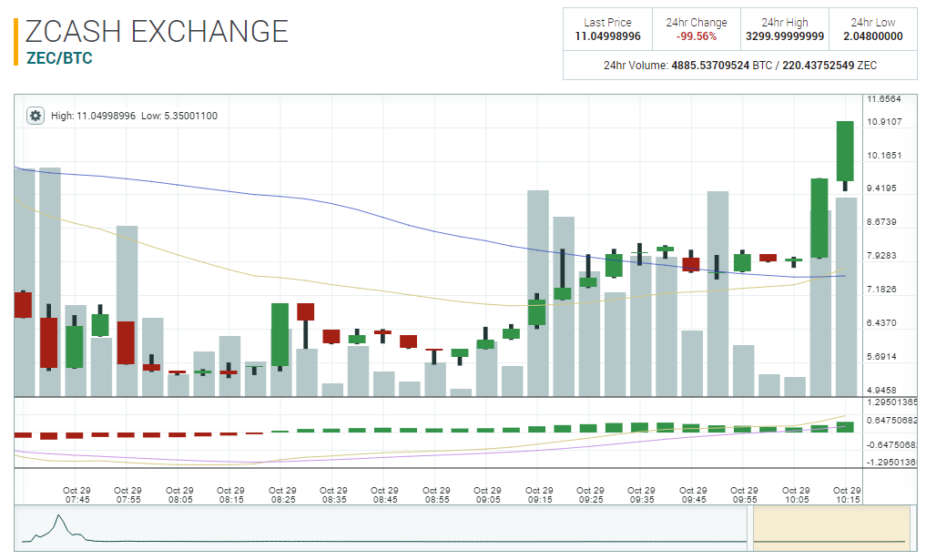The image size is (926, 560).
Task: Open chart settings gear icon
Action: point(36,116)
